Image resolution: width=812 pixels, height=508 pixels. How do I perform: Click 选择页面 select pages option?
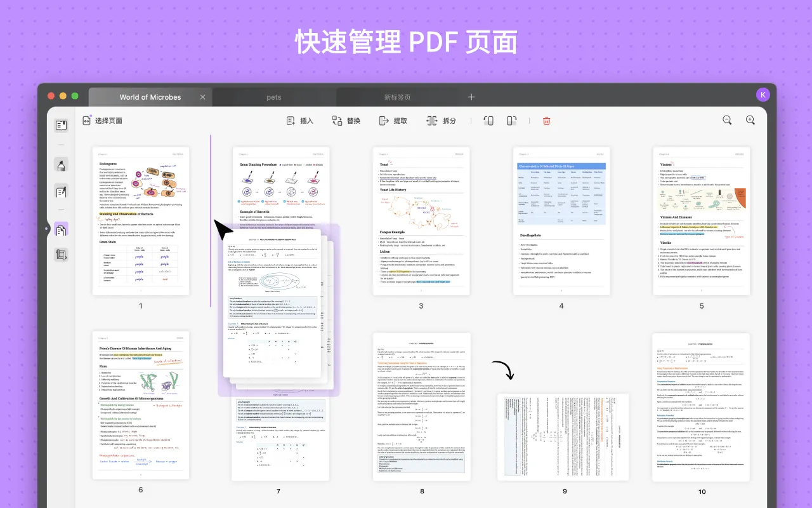click(102, 121)
